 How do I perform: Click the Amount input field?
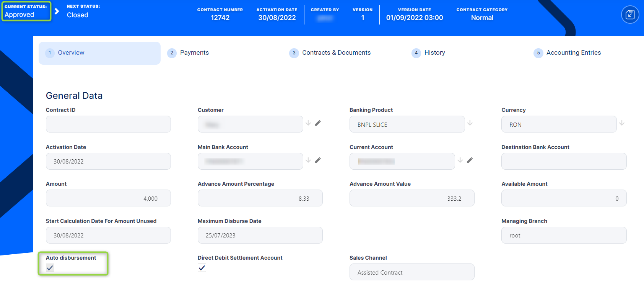coord(108,198)
